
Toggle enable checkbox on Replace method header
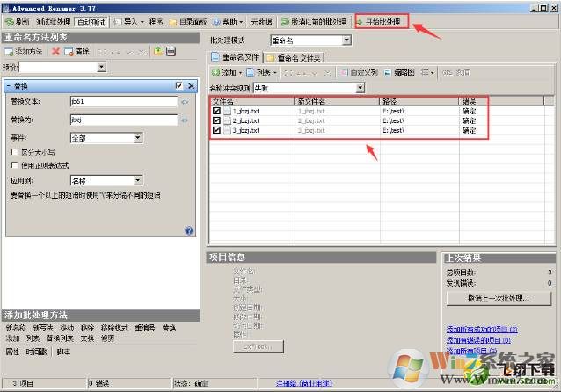(x=178, y=86)
